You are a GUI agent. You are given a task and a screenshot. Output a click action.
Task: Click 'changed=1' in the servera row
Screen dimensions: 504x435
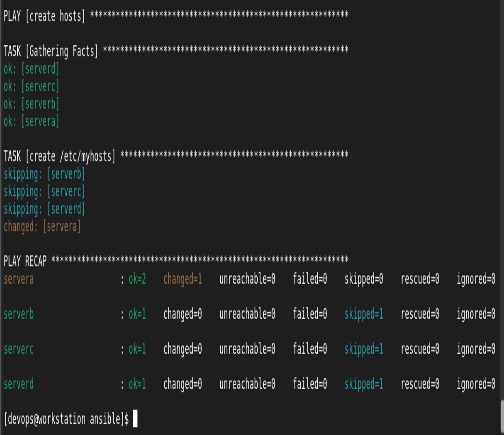click(182, 279)
